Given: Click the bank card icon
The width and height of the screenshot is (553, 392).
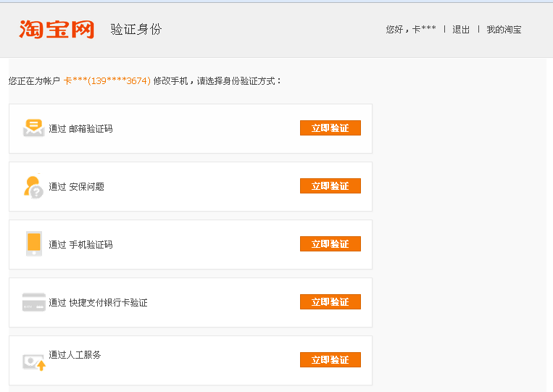Looking at the screenshot, I should coord(33,302).
